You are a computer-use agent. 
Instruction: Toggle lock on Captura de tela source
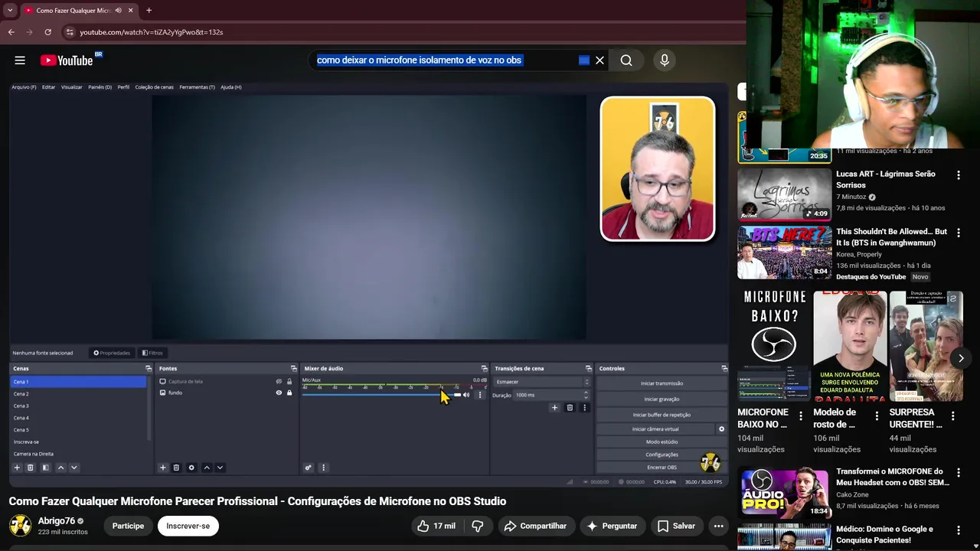click(x=289, y=381)
